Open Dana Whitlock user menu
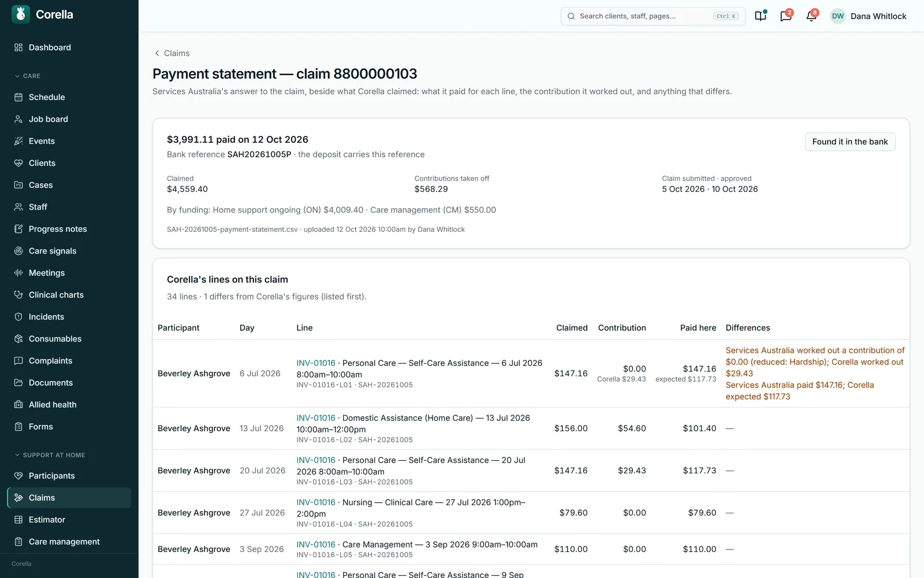The width and height of the screenshot is (924, 578). click(x=868, y=16)
